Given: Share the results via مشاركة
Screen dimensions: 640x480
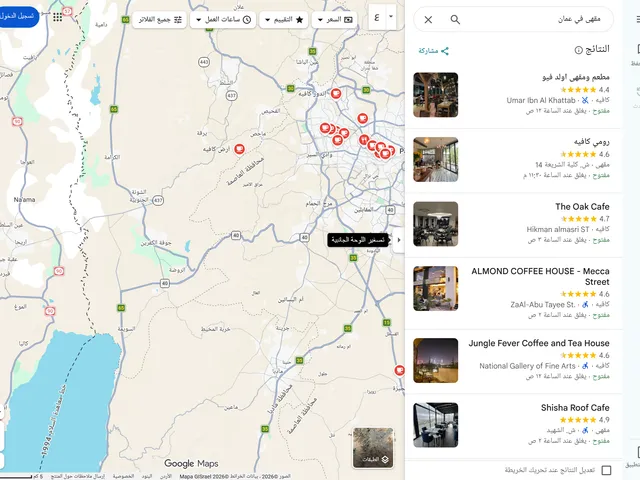Looking at the screenshot, I should pyautogui.click(x=433, y=51).
